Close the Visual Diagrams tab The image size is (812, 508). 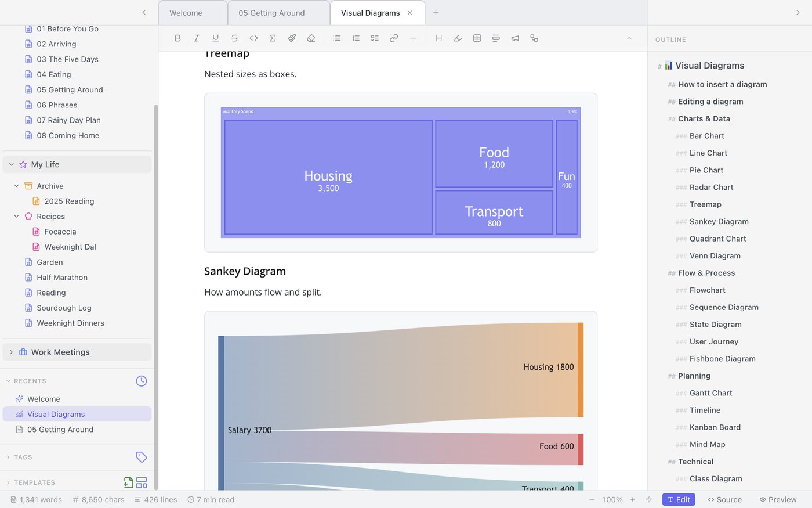(x=410, y=13)
